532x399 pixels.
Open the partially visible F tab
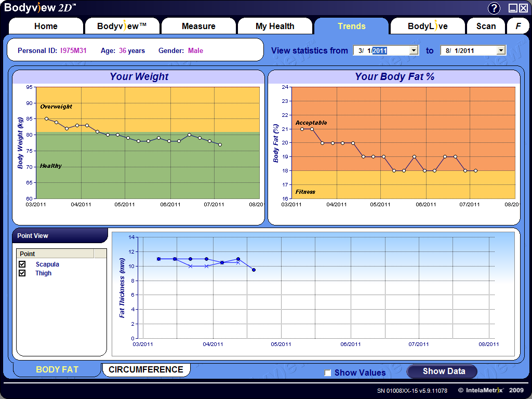point(518,26)
